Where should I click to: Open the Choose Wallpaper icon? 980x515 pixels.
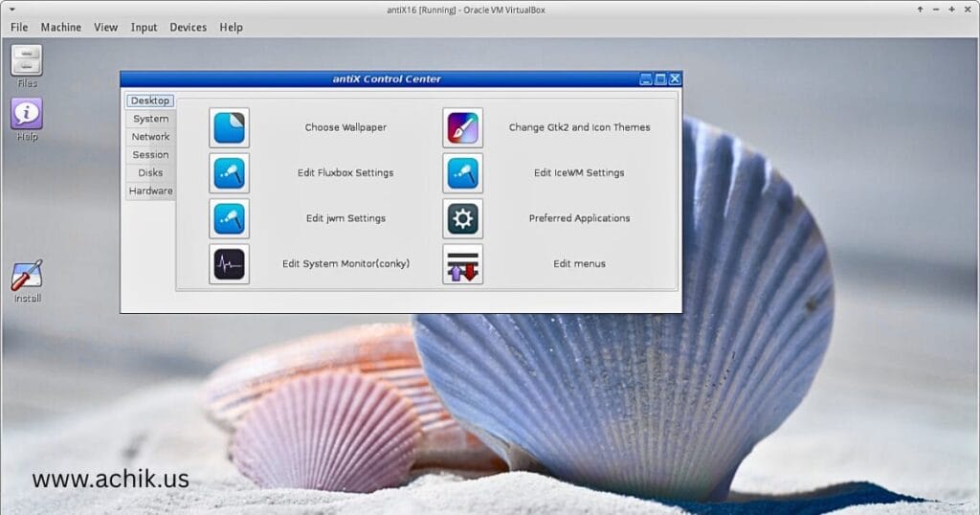[230, 127]
